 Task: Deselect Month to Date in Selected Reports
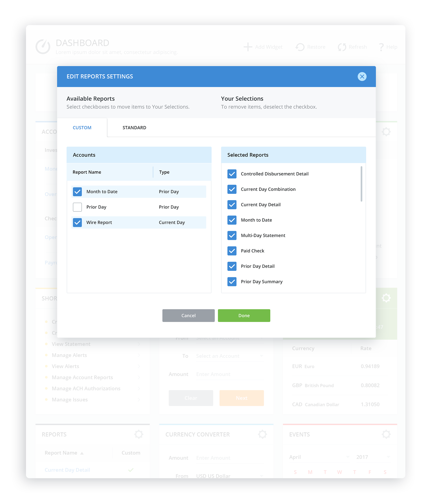tap(232, 220)
